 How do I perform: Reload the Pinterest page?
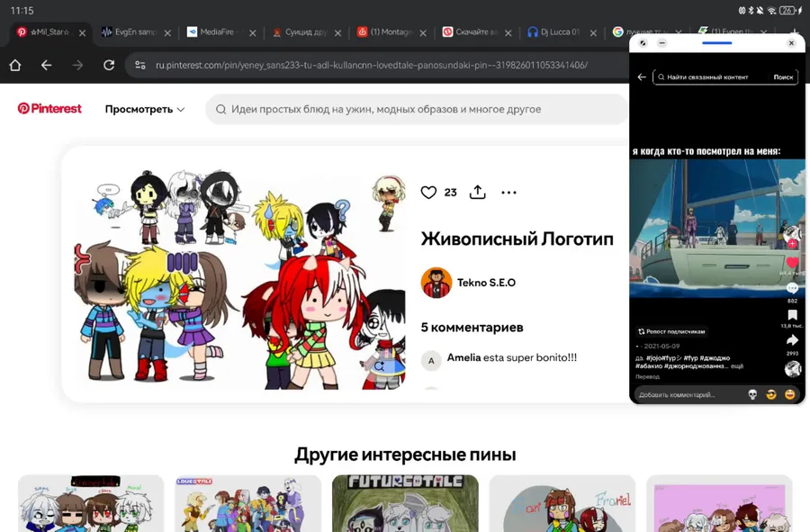click(x=109, y=65)
